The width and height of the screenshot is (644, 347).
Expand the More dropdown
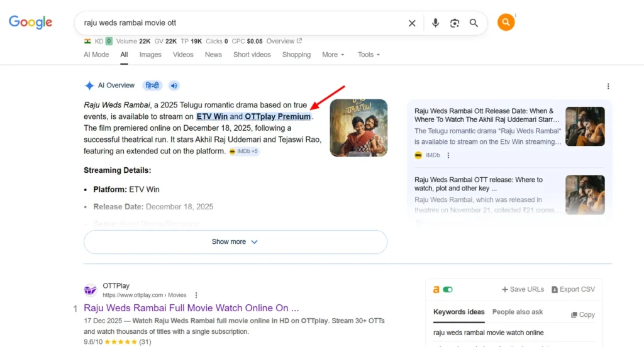(x=333, y=55)
